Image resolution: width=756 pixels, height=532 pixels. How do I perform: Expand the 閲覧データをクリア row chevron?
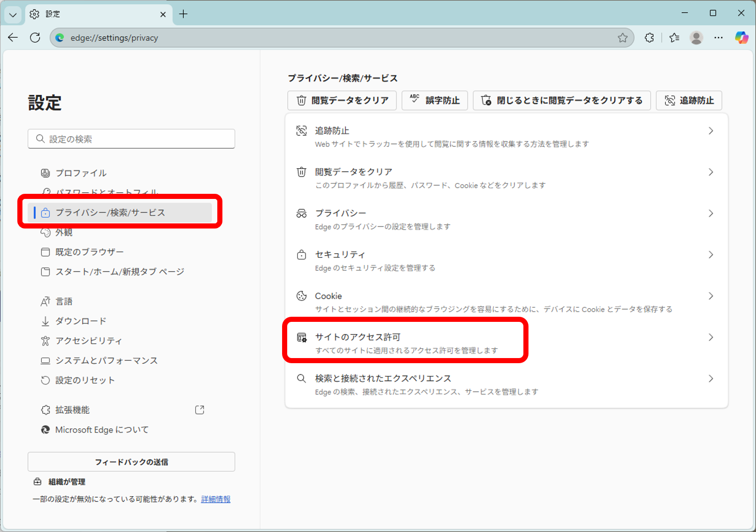(711, 172)
